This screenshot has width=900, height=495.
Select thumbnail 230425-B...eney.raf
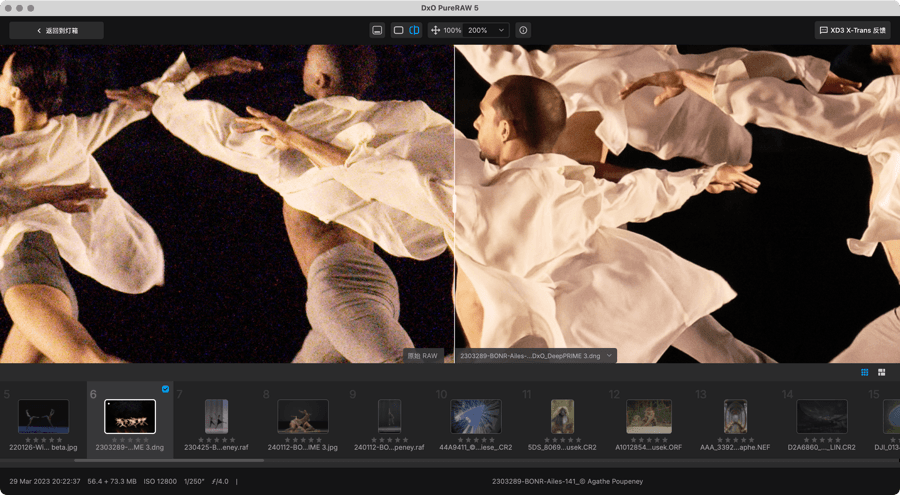tap(216, 416)
